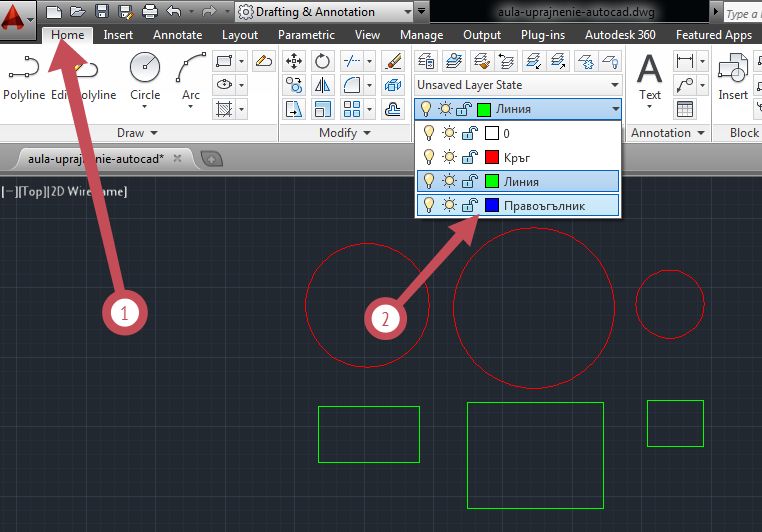This screenshot has width=762, height=532.
Task: Switch to the Annotate ribbon tab
Action: click(177, 35)
